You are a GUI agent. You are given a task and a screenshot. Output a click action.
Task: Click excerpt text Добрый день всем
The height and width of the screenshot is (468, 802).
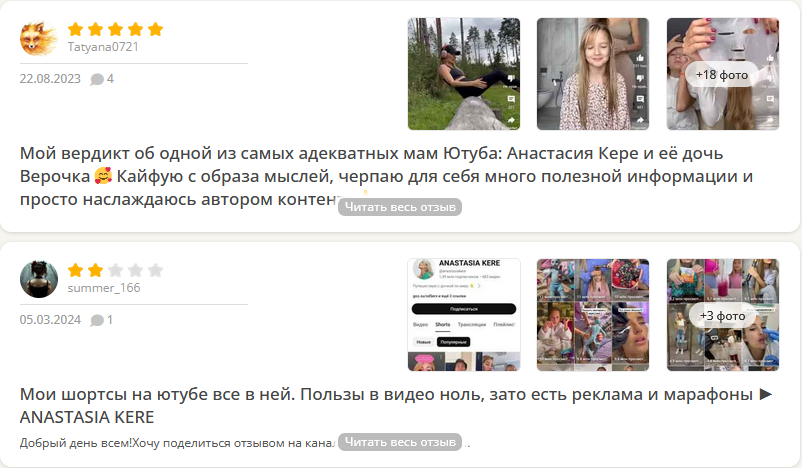point(177,443)
